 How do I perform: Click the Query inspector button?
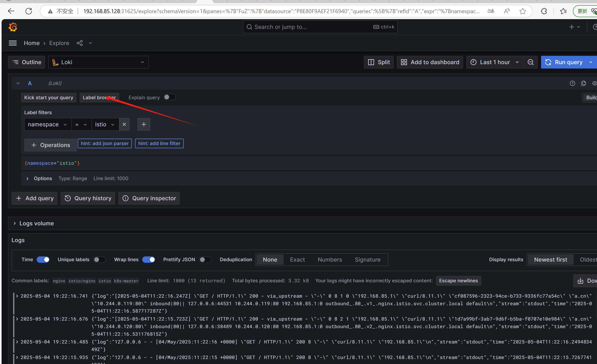click(x=149, y=198)
